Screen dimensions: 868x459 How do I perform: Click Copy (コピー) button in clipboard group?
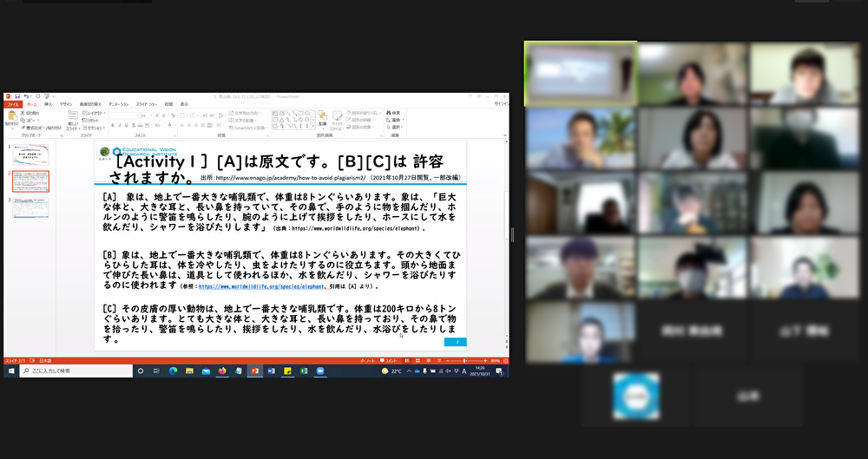tap(31, 120)
